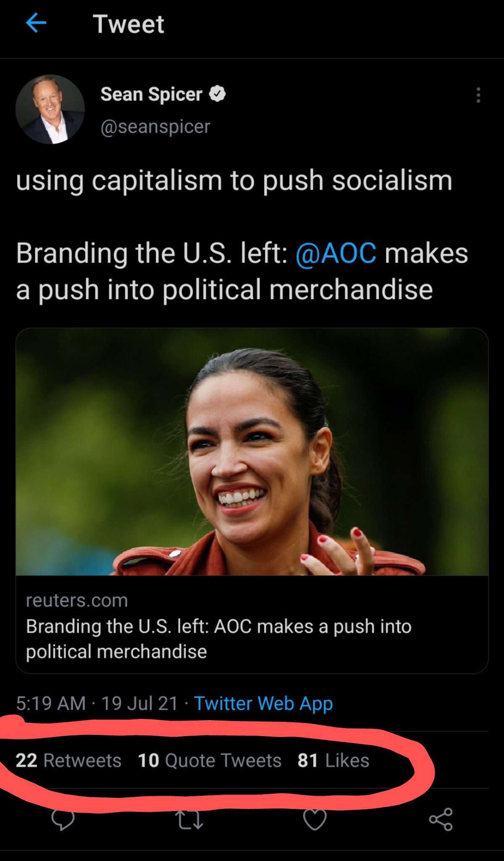
Task: Click the 5:19 AM timestamp
Action: pos(51,703)
